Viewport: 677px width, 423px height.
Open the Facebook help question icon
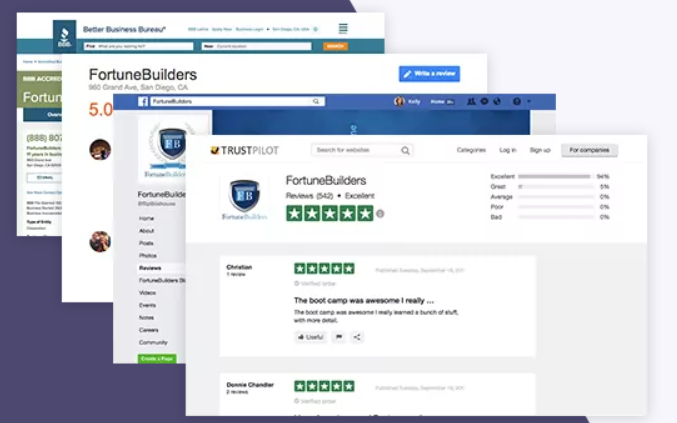point(517,101)
